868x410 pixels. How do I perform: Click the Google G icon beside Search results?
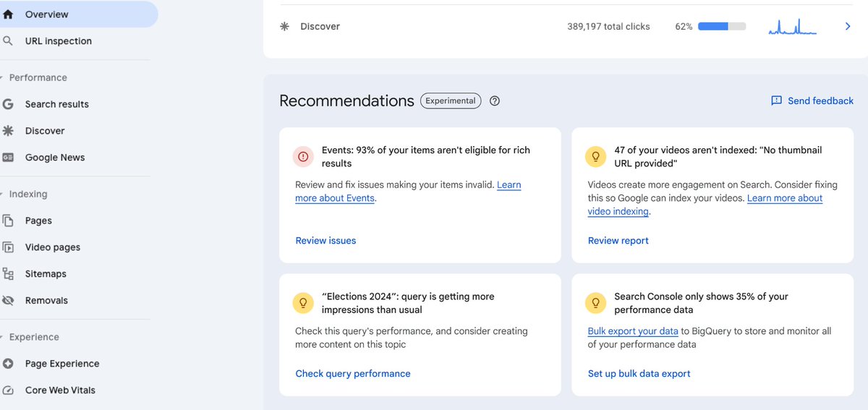(x=8, y=104)
